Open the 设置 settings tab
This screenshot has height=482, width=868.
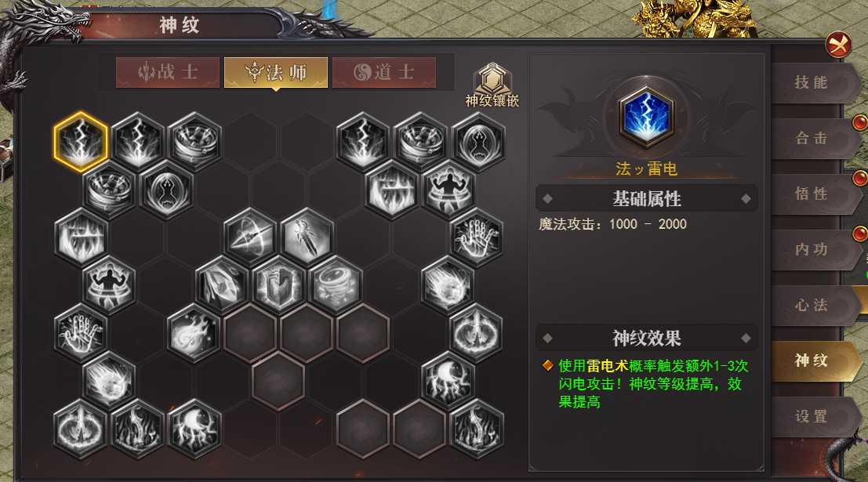(815, 417)
